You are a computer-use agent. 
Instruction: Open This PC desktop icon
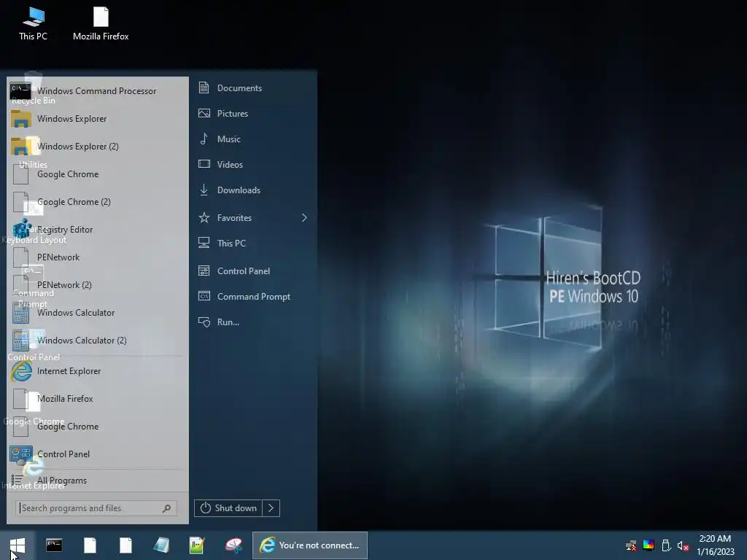tap(34, 23)
